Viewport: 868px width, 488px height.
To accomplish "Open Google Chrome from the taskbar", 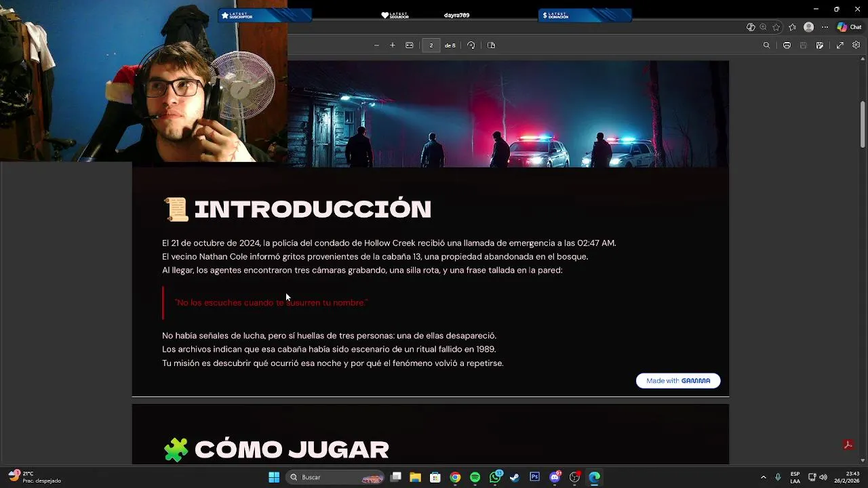I will 455,477.
